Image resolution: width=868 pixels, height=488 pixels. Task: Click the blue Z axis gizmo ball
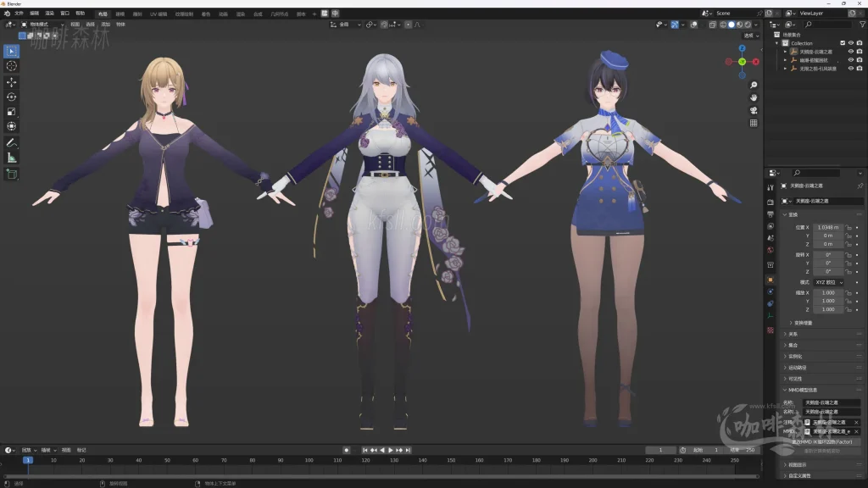[x=743, y=48]
